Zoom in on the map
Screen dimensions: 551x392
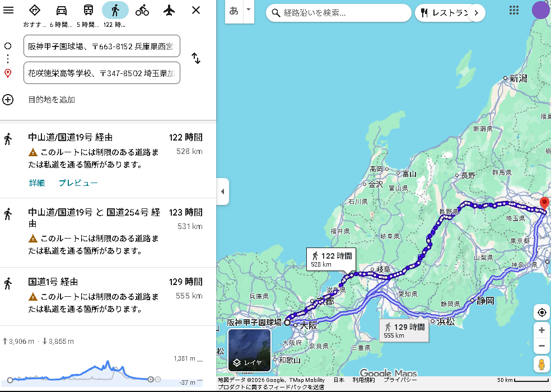541,330
